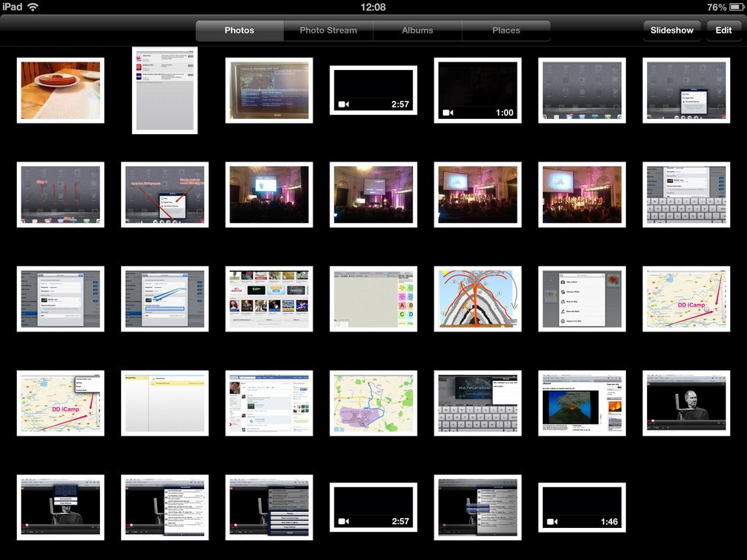This screenshot has width=747, height=560.
Task: Tap the Wi-Fi icon in the status bar
Action: [31, 7]
